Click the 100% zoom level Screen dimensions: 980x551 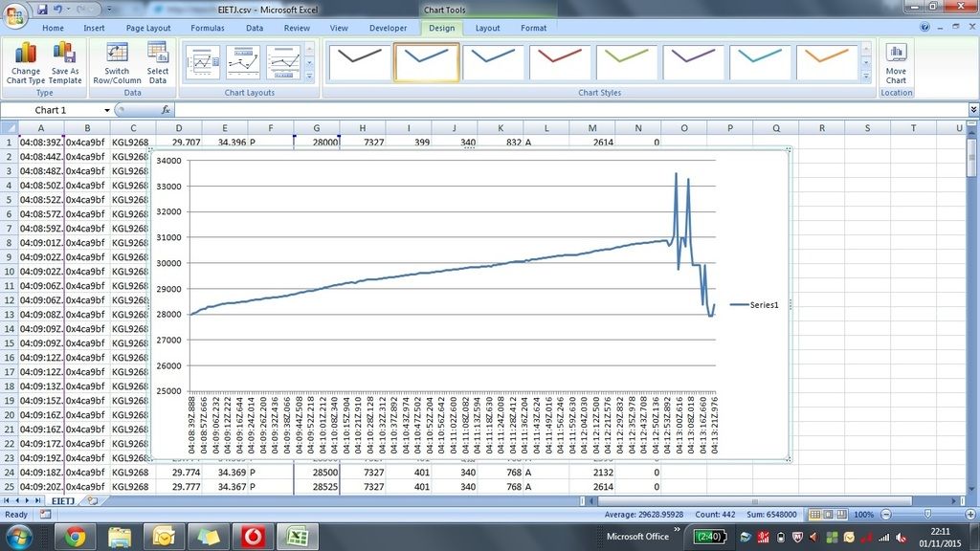pyautogui.click(x=864, y=514)
